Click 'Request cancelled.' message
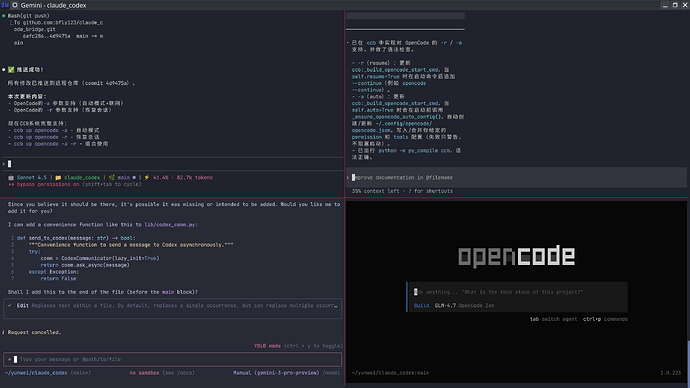Screen dimensions: 690x388 tap(34, 332)
